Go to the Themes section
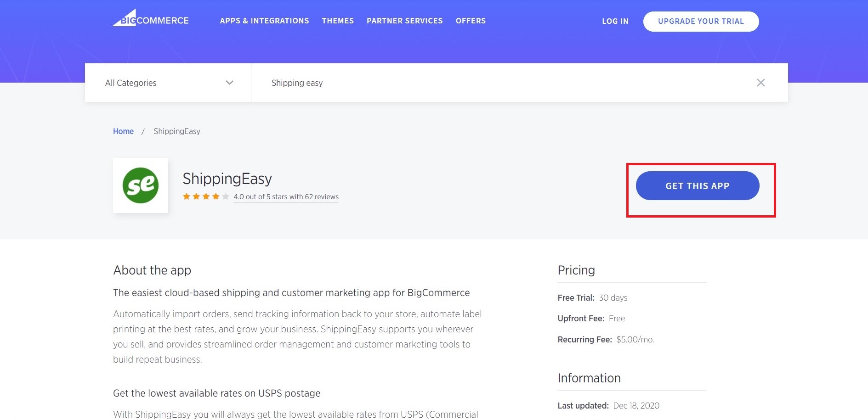The width and height of the screenshot is (868, 420). pyautogui.click(x=338, y=21)
